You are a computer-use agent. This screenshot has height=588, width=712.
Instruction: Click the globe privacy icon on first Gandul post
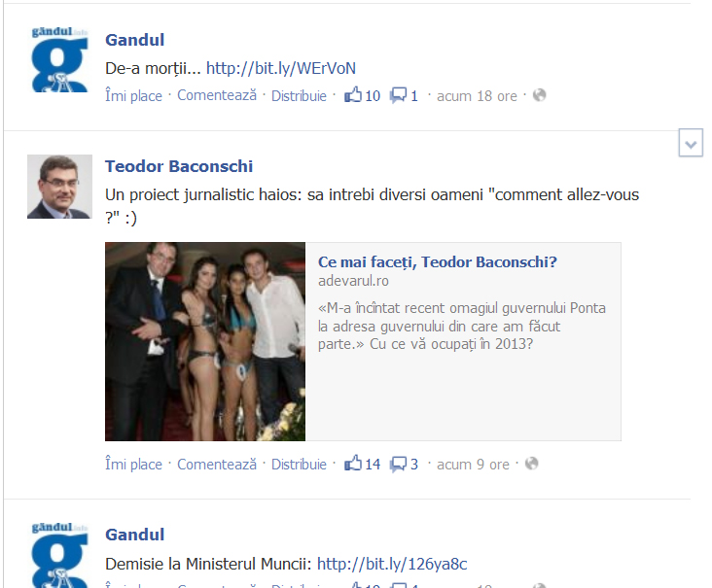pyautogui.click(x=539, y=95)
